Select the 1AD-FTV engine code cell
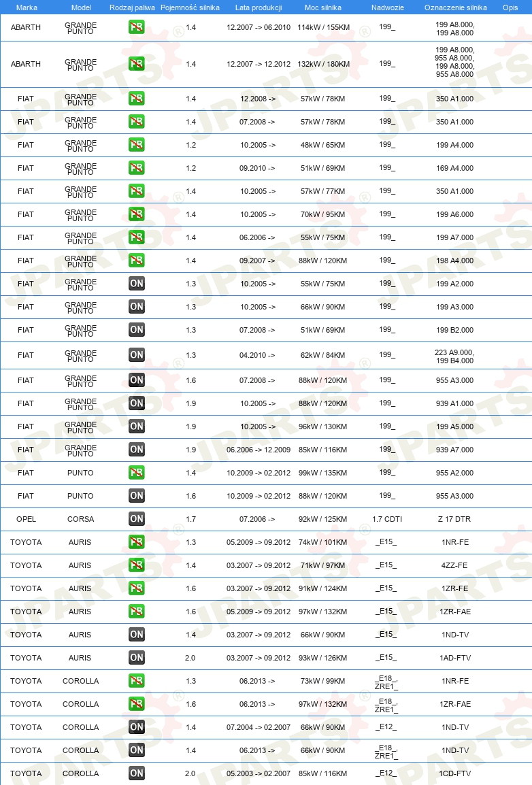The width and height of the screenshot is (532, 785). (455, 658)
